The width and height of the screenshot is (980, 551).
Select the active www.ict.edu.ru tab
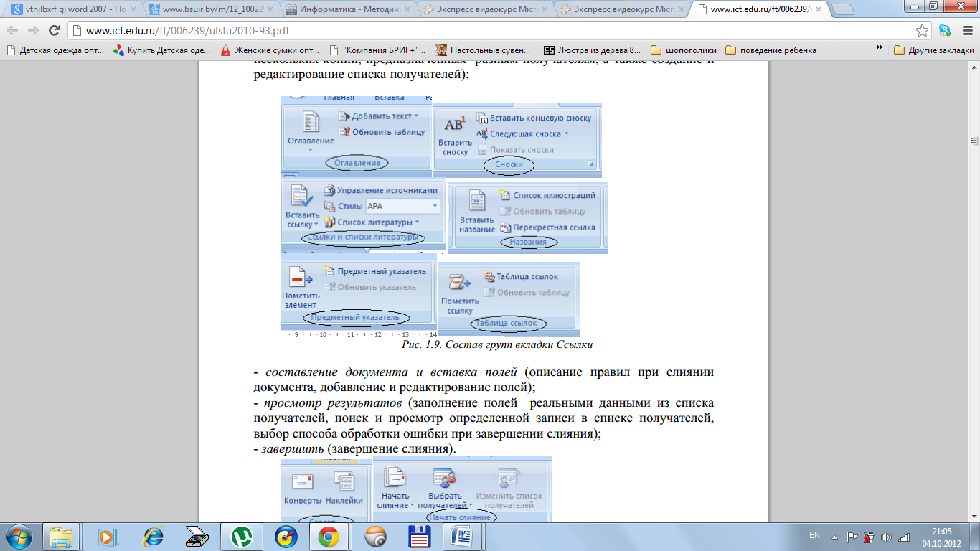tap(760, 9)
